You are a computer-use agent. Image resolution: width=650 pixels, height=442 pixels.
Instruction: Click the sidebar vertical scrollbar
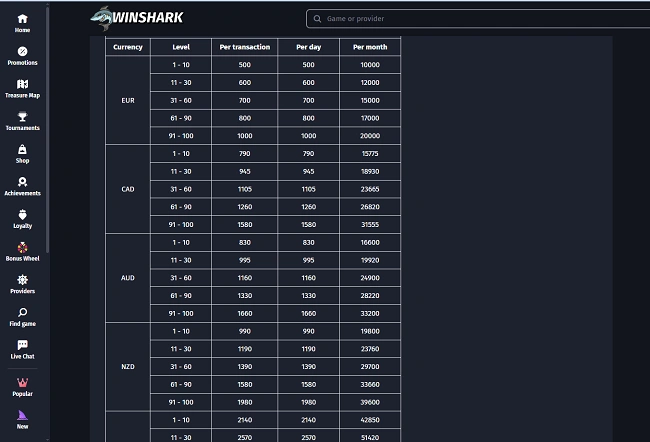click(48, 129)
